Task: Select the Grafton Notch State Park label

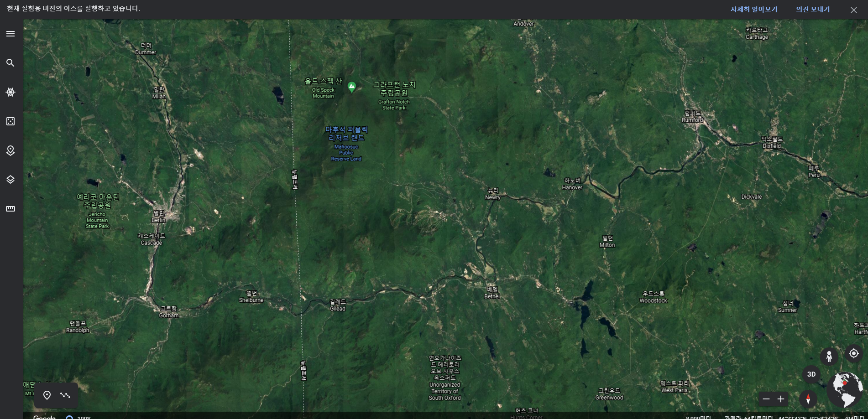Action: click(x=394, y=95)
